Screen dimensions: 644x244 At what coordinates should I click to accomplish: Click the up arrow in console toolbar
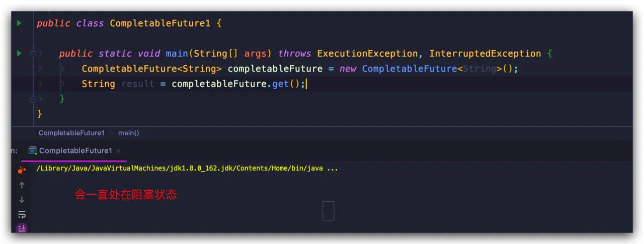(22, 185)
